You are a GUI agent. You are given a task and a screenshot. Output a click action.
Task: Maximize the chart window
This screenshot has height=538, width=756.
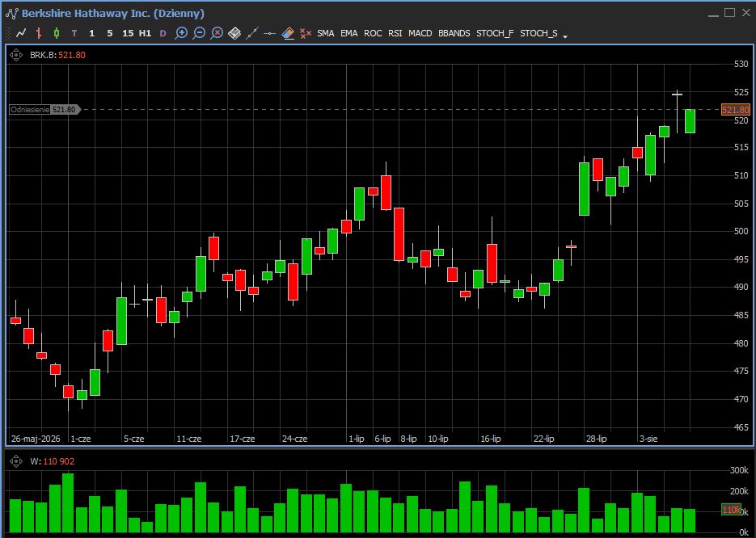[x=729, y=13]
